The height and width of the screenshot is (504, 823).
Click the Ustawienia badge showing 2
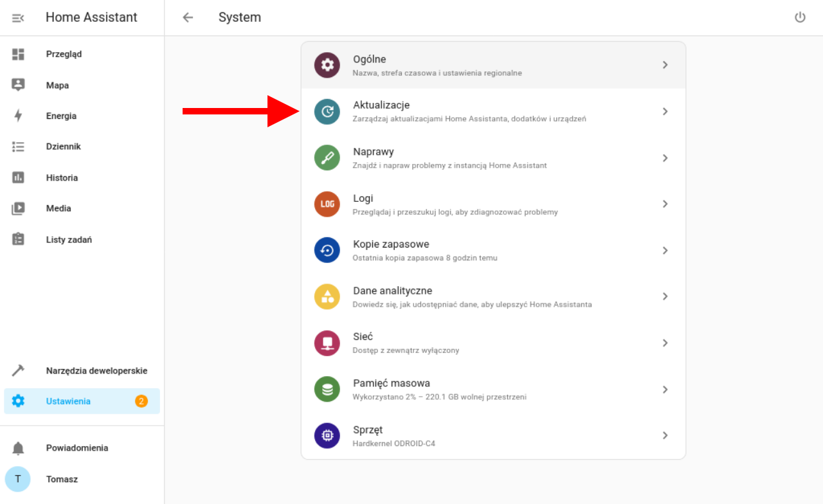(x=141, y=401)
